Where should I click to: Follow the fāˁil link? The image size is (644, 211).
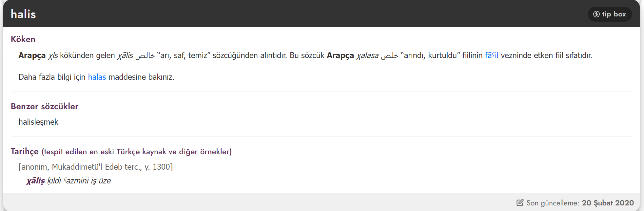click(492, 55)
